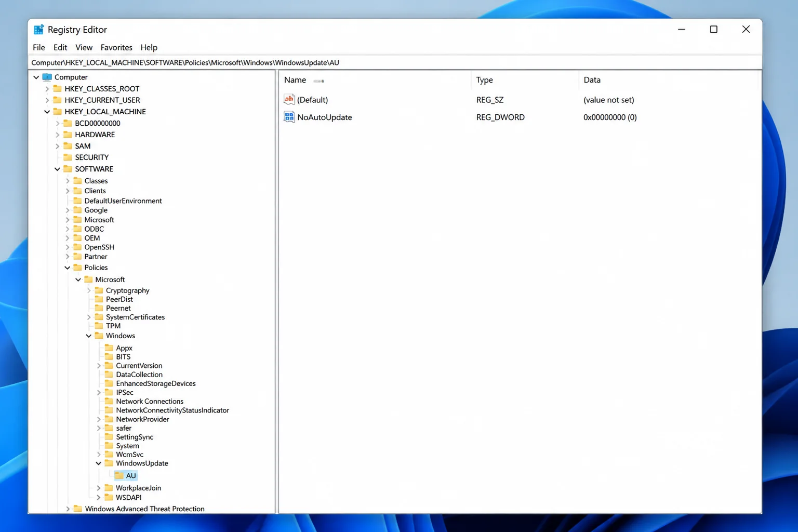Expand the SAM key
This screenshot has height=532, width=798.
click(x=57, y=146)
